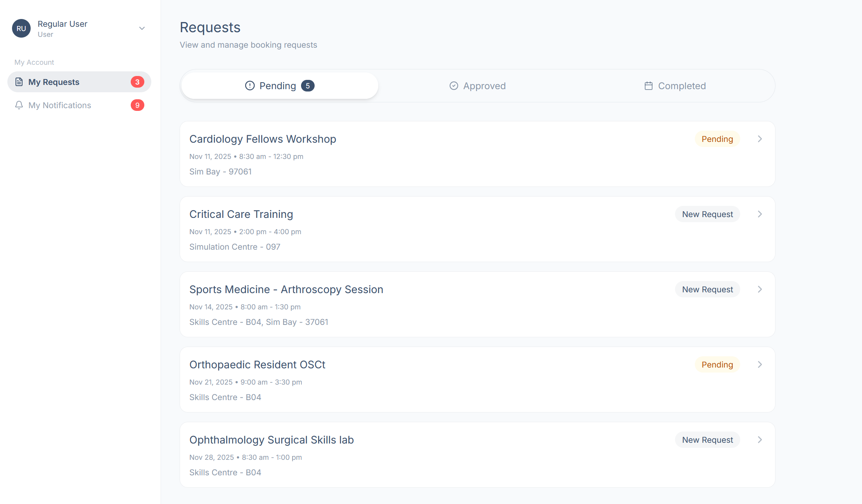Click Nov 11, 2025 8:30 am - 12:30 pm
The height and width of the screenshot is (504, 862).
246,156
